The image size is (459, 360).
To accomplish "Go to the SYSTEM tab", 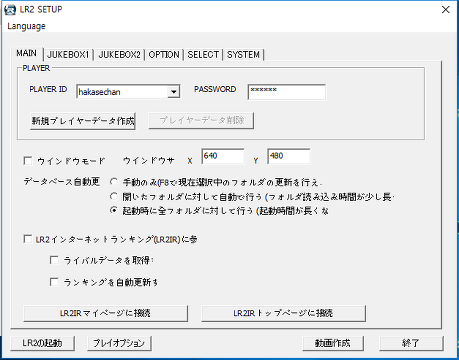I will pyautogui.click(x=243, y=55).
